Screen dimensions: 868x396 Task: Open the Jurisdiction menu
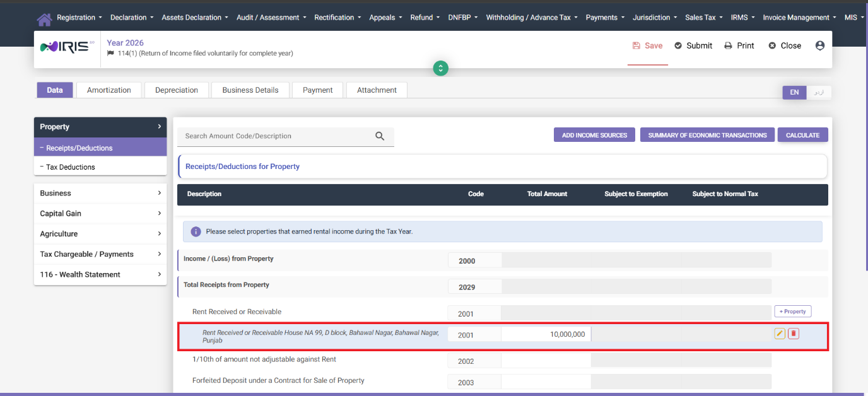click(x=655, y=18)
